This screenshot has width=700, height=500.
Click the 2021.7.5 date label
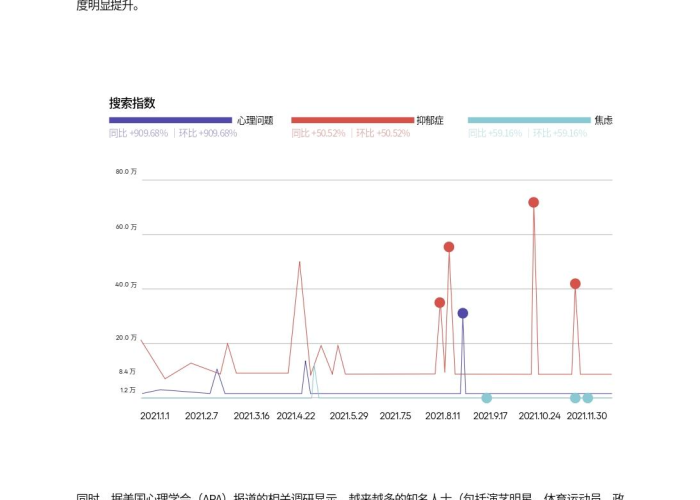click(396, 416)
